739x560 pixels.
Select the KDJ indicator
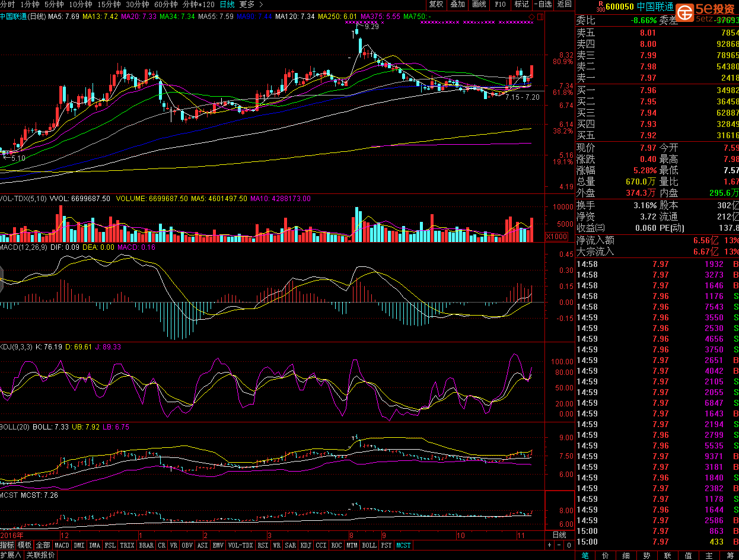click(306, 545)
